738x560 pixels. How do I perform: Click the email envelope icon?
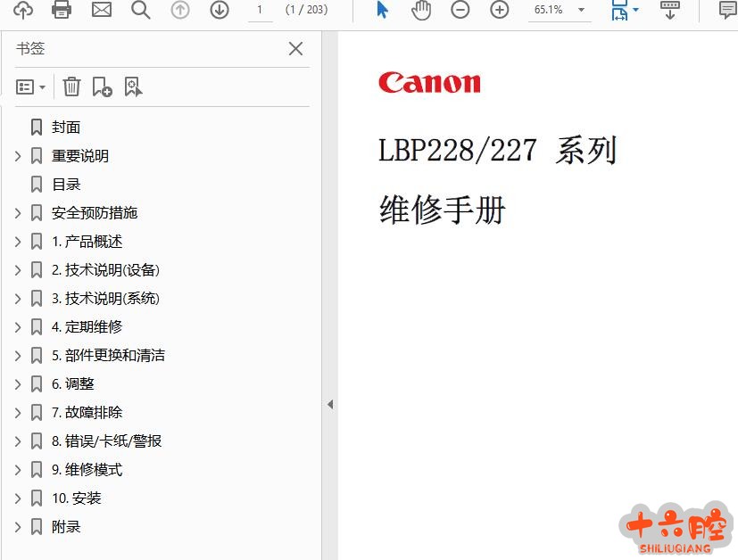pos(102,10)
